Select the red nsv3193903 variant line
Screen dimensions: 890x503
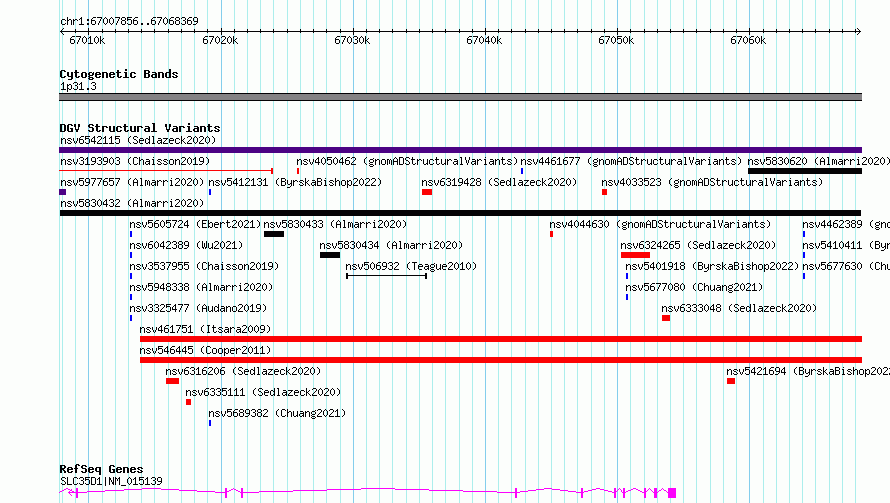coord(166,171)
